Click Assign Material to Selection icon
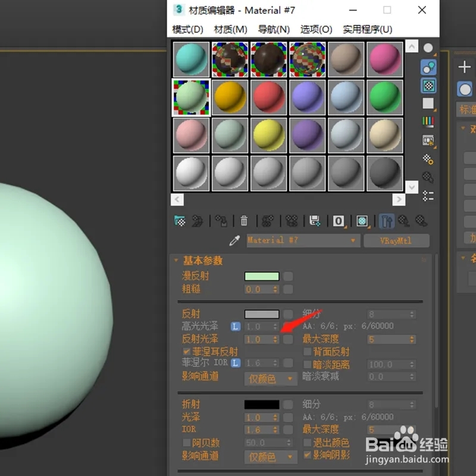The width and height of the screenshot is (476, 476). pyautogui.click(x=221, y=221)
